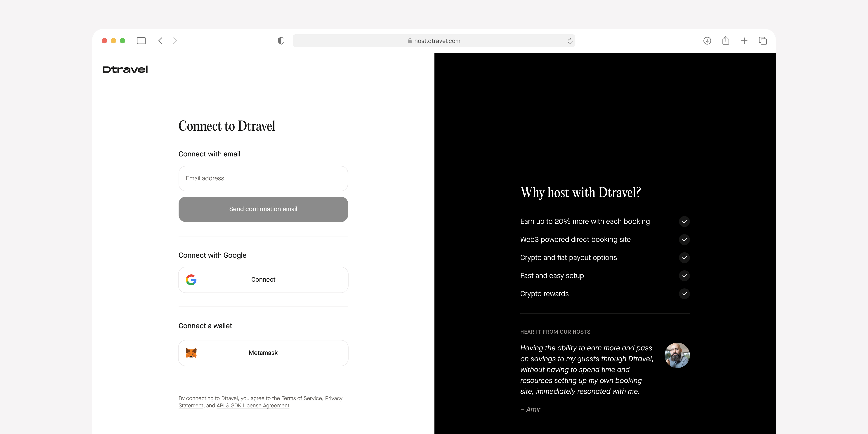The width and height of the screenshot is (868, 434).
Task: Click the Metamask wallet icon
Action: (192, 353)
